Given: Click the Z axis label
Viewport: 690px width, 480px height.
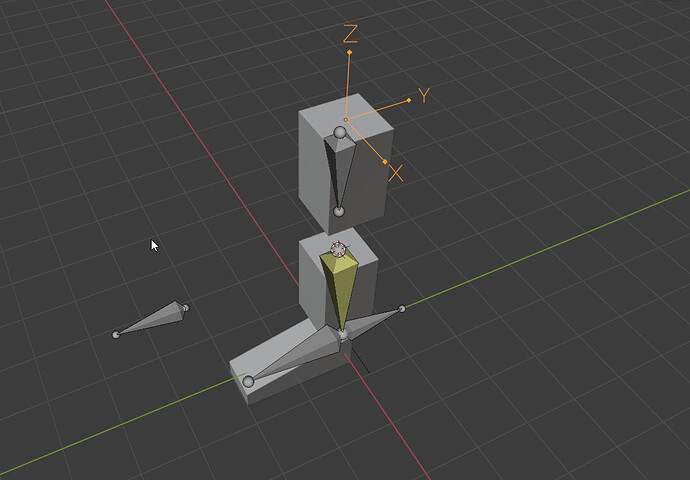Looking at the screenshot, I should (x=350, y=34).
